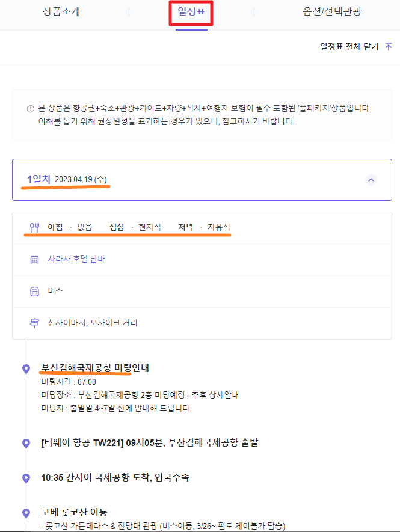400x532 pixels.
Task: Click the location pin beside 고베 롯코산 이동
Action: (25, 512)
